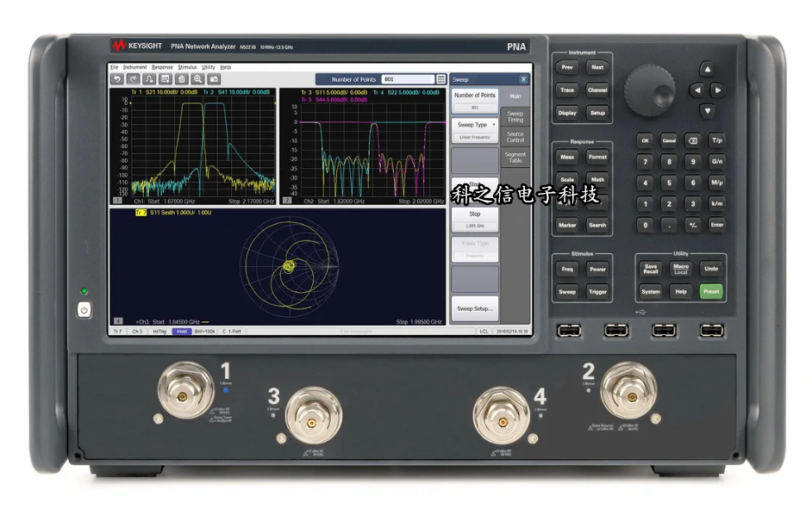Tap the Trace hardkey
This screenshot has height=515, width=812.
click(x=567, y=90)
